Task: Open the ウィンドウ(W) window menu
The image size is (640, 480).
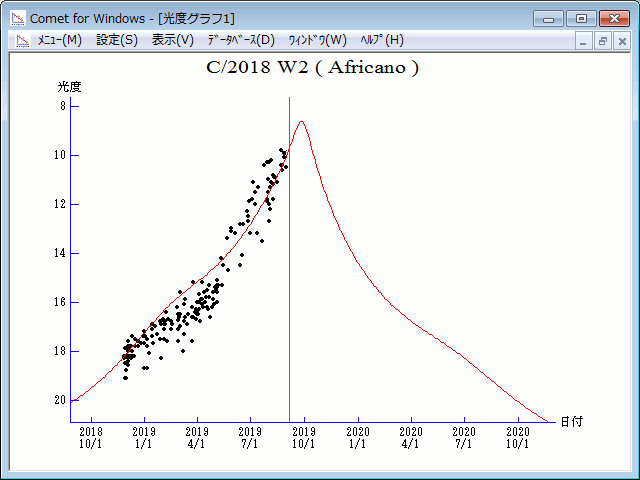Action: point(317,40)
